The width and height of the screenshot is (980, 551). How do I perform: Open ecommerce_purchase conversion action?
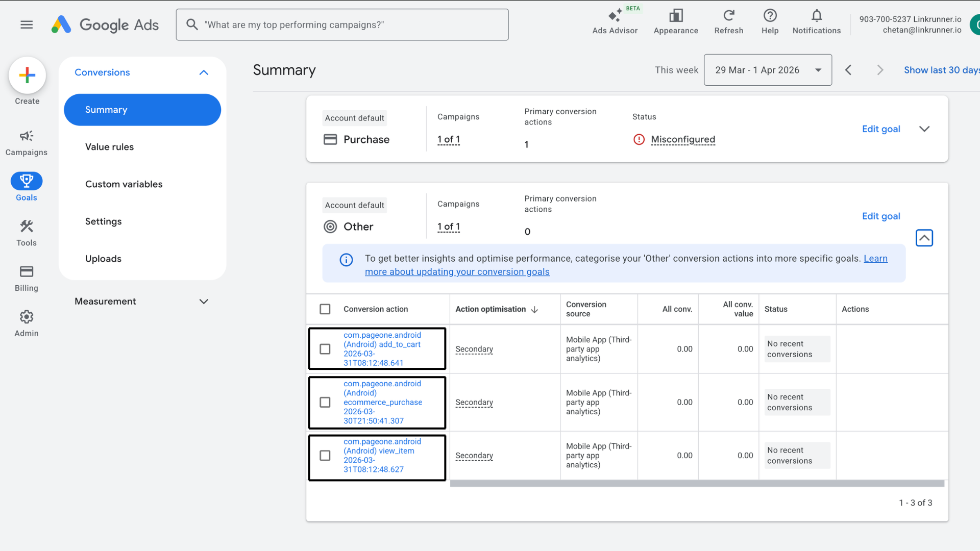coord(382,402)
